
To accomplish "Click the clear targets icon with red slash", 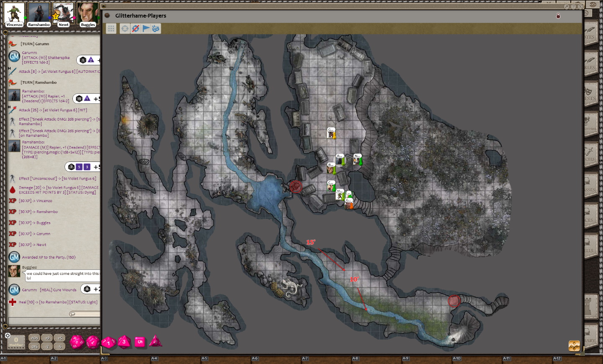I will (135, 28).
